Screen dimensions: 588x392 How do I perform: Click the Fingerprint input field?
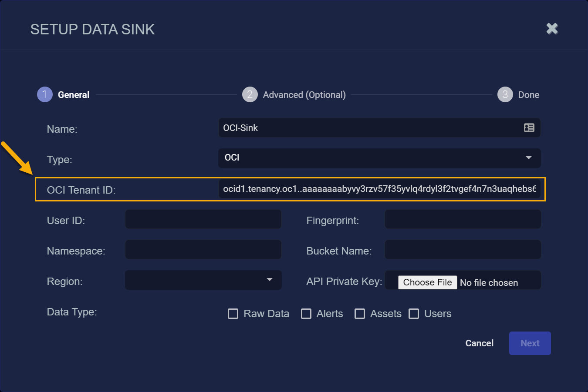tap(463, 219)
